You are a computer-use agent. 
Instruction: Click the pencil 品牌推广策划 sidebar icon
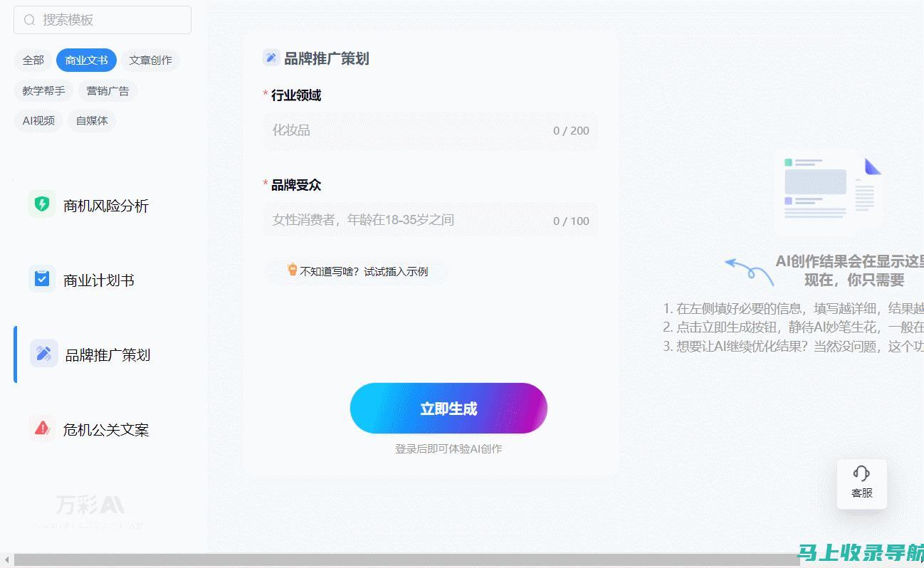point(43,353)
